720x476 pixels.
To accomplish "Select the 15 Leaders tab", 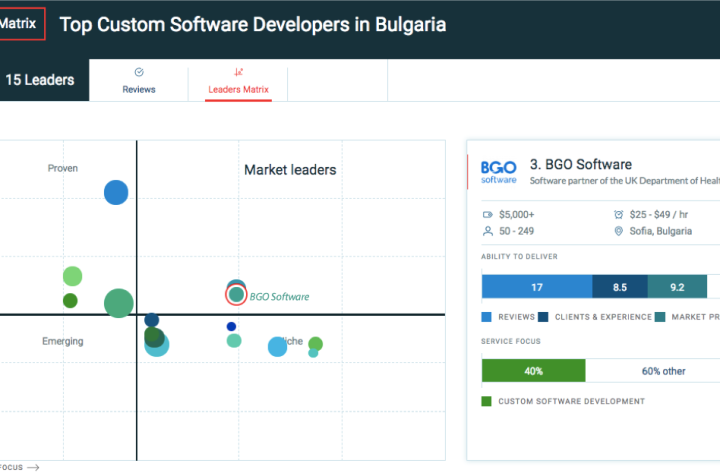I will (x=40, y=80).
